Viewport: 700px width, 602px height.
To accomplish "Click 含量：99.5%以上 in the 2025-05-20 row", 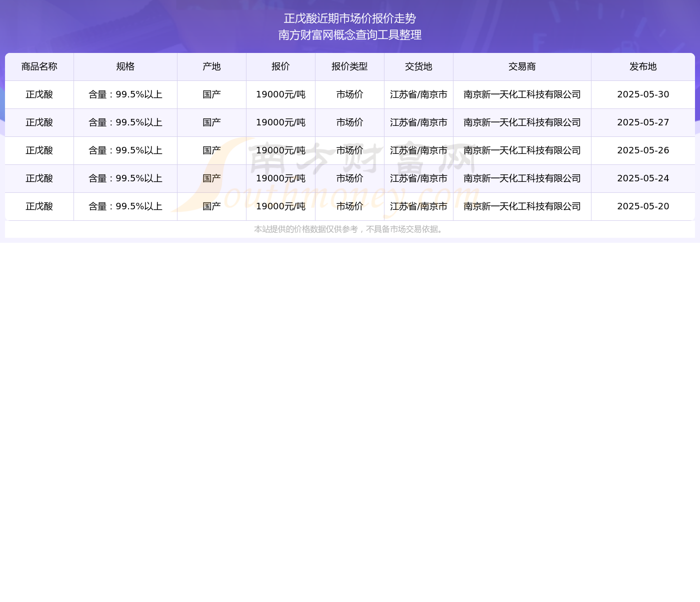I will pyautogui.click(x=125, y=206).
